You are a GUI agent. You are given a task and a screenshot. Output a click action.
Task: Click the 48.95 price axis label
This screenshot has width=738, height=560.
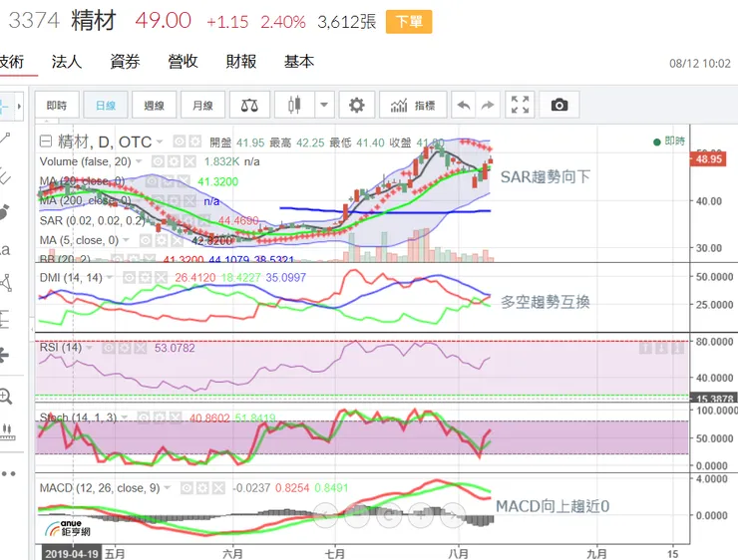pyautogui.click(x=708, y=158)
